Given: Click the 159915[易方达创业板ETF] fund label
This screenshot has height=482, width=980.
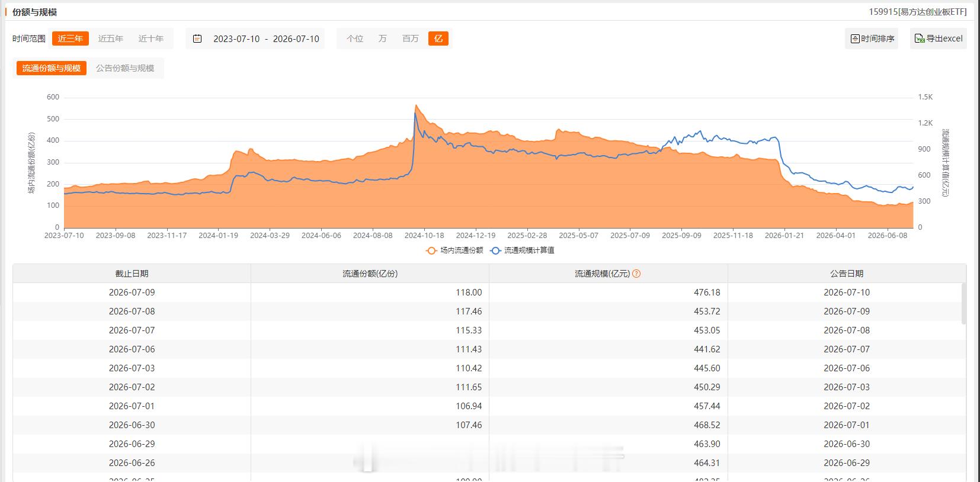Looking at the screenshot, I should [917, 12].
